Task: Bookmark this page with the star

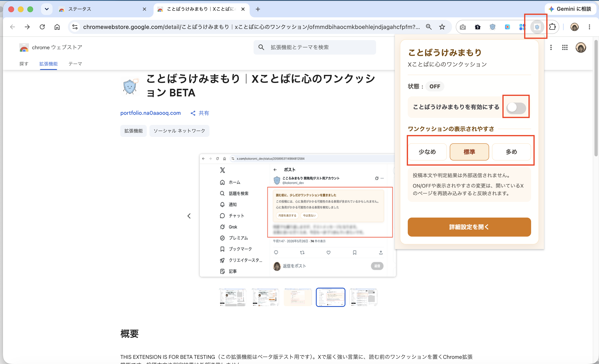Action: pyautogui.click(x=442, y=27)
